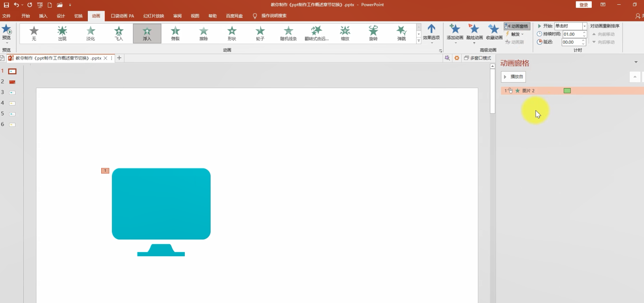
Task: Apply the 飞入 fly-in animation effect
Action: point(119,33)
